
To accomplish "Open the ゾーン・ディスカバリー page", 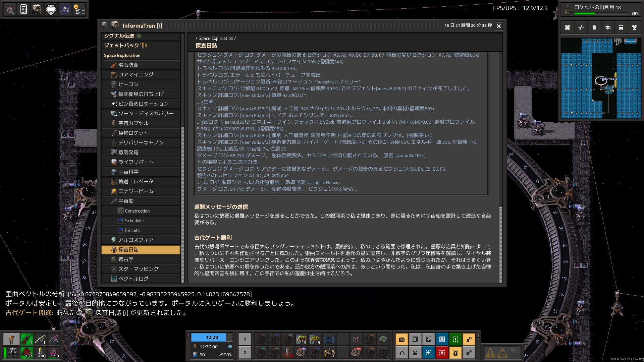I will point(141,114).
